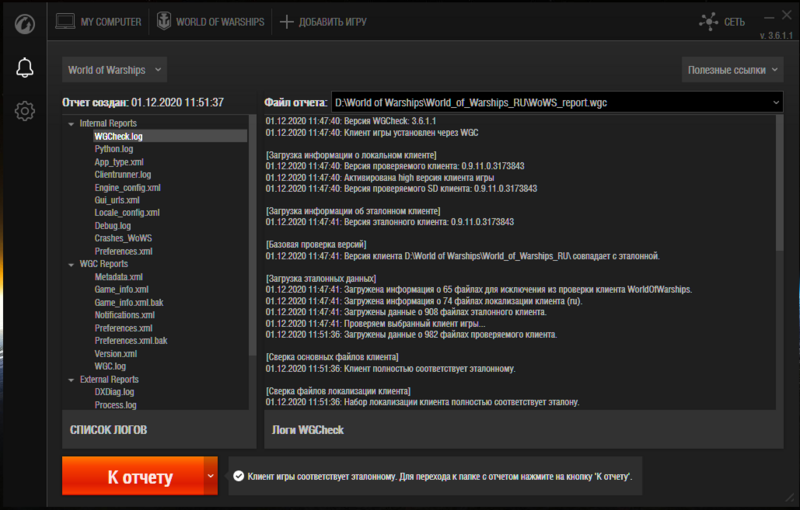Select Notifications.xml file
This screenshot has width=800, height=510.
tap(124, 315)
